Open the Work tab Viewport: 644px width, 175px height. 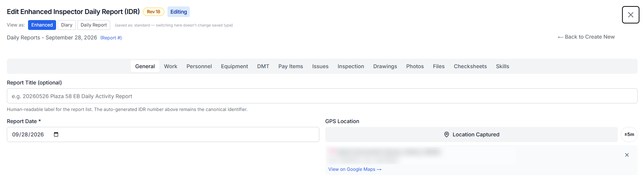point(170,66)
